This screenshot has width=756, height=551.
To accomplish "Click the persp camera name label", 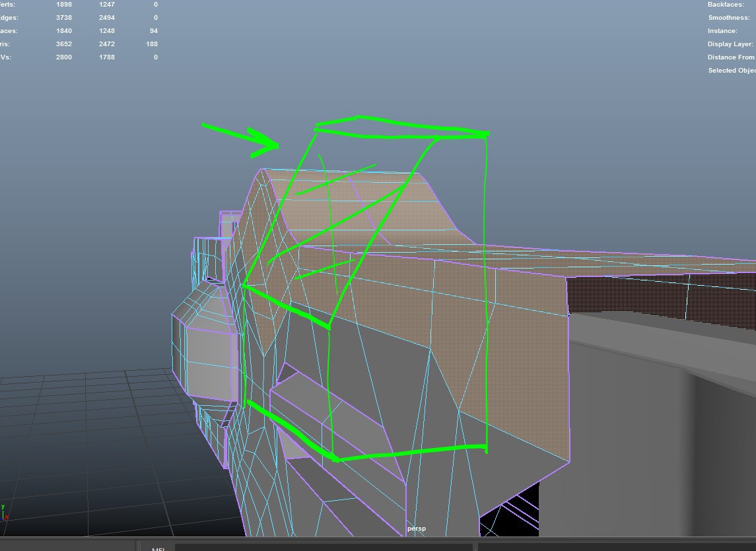I will click(417, 529).
